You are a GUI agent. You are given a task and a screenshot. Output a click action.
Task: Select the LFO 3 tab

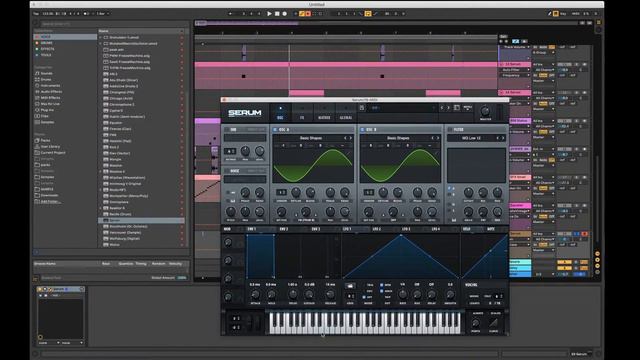click(406, 229)
